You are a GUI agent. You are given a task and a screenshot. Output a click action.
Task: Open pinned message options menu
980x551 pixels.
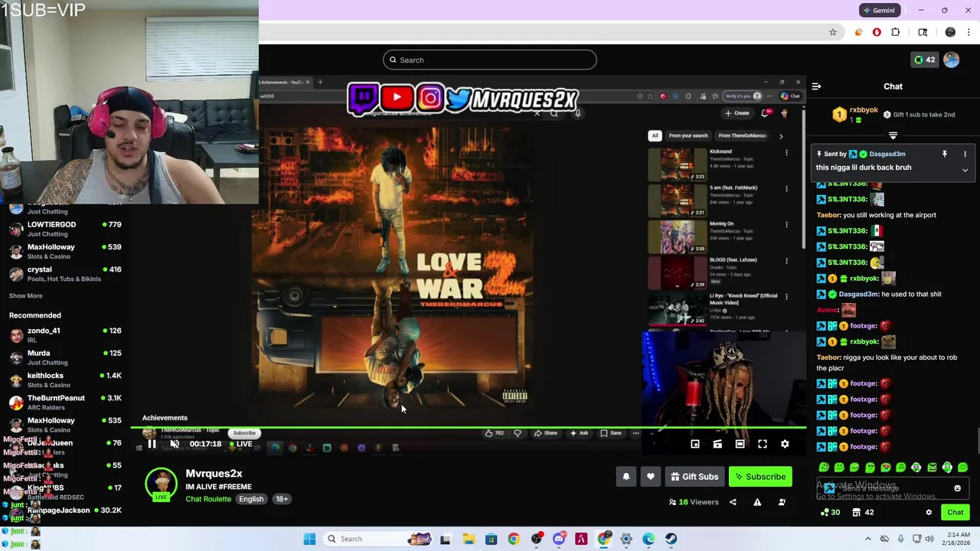click(x=965, y=154)
